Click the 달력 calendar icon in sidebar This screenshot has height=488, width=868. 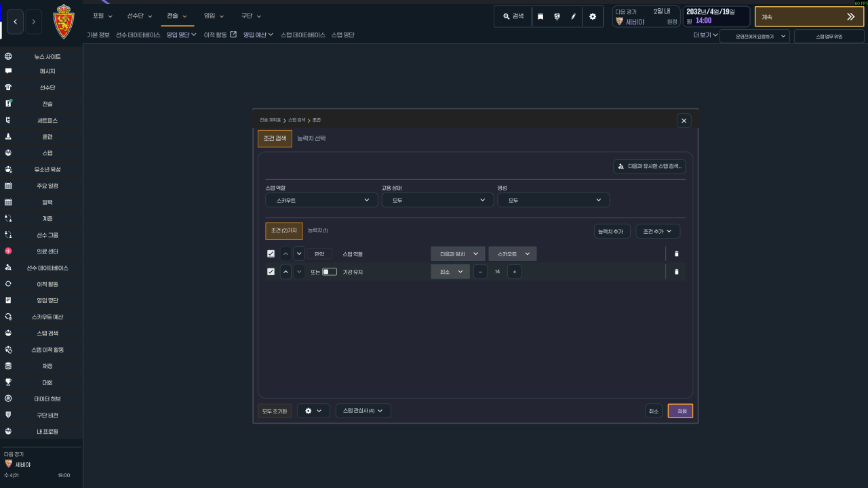coord(8,202)
